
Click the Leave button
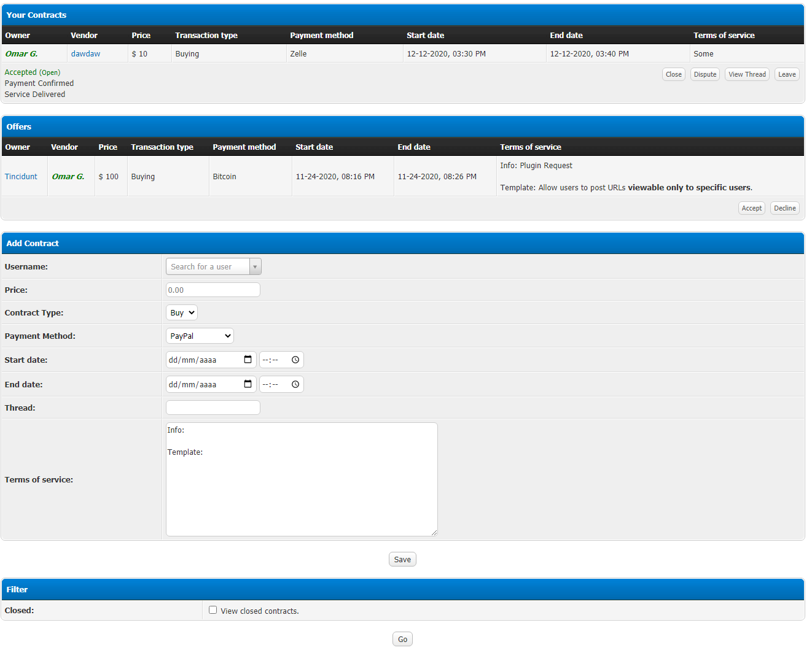pyautogui.click(x=787, y=74)
